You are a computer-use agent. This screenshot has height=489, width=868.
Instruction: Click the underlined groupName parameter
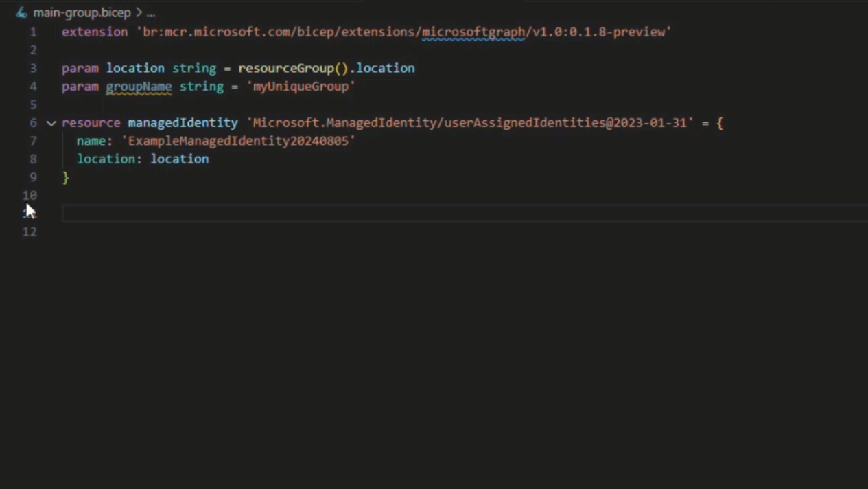(x=139, y=86)
